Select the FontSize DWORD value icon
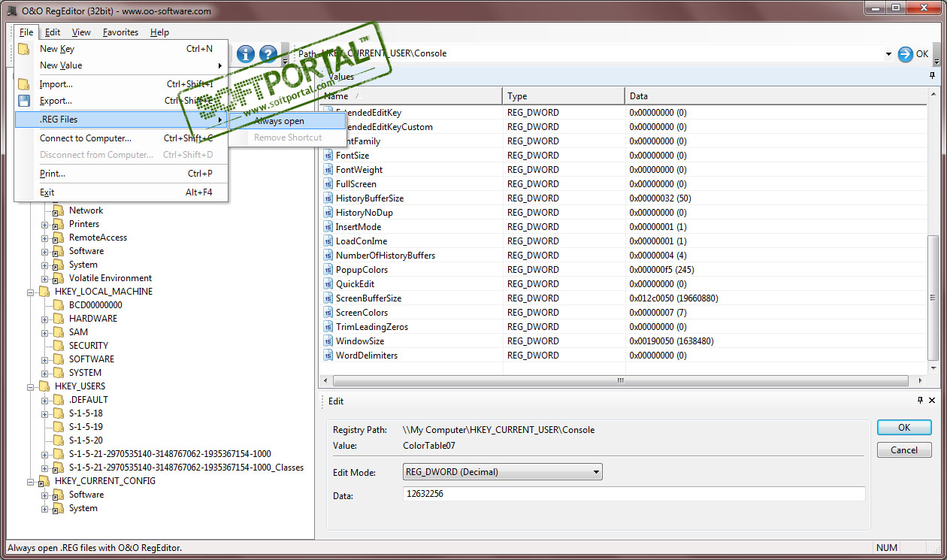Screen dimensions: 947x560 tap(328, 156)
